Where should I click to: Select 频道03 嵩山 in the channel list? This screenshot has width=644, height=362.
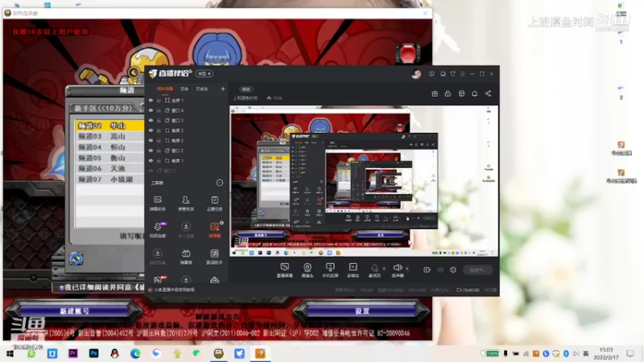coord(109,136)
